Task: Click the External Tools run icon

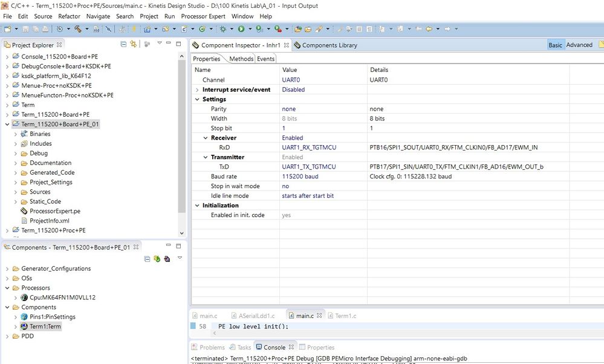Action: [x=278, y=29]
